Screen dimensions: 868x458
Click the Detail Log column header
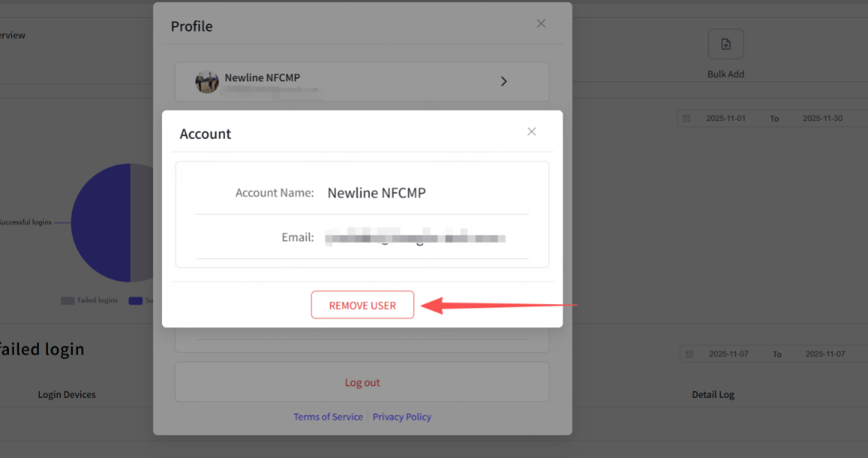tap(713, 394)
